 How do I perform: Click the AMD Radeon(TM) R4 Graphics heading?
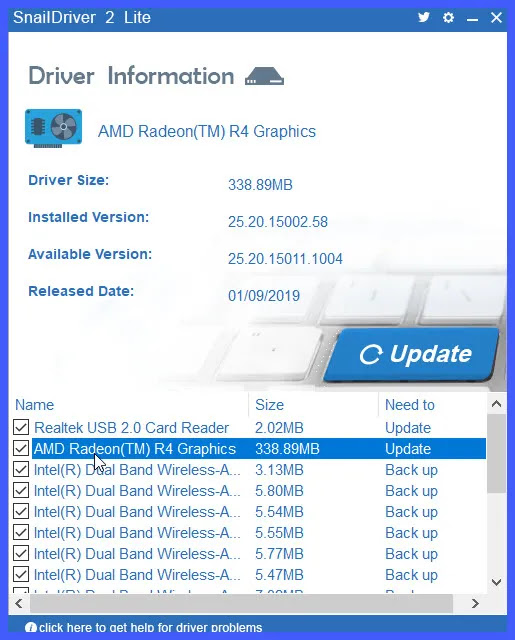207,131
